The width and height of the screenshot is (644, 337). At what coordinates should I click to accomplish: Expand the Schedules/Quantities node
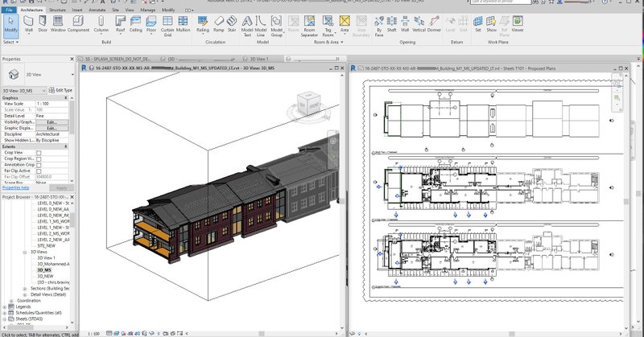pos(5,313)
